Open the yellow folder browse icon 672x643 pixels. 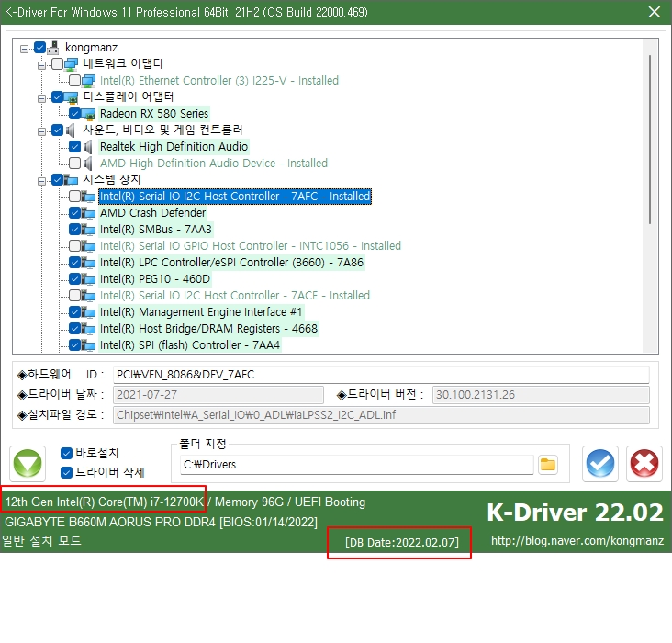pyautogui.click(x=548, y=465)
